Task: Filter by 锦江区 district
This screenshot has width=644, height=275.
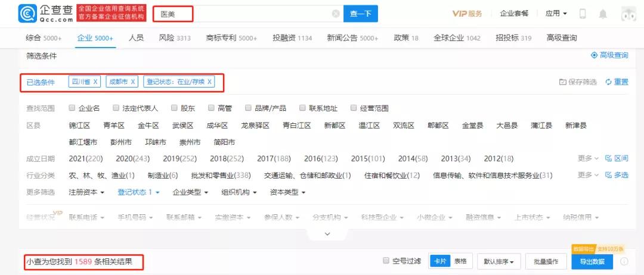Action: coord(79,126)
